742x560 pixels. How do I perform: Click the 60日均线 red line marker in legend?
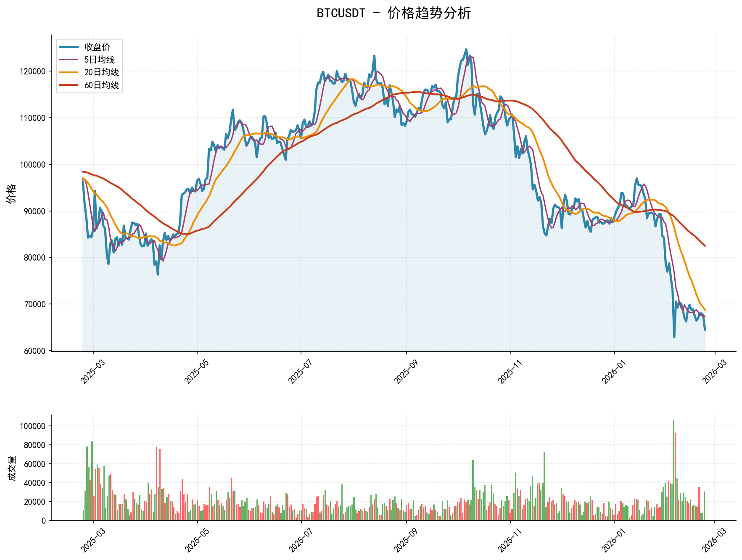69,85
